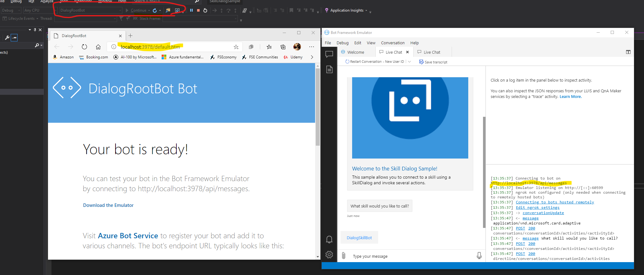Open emulator notifications bell

click(x=329, y=240)
